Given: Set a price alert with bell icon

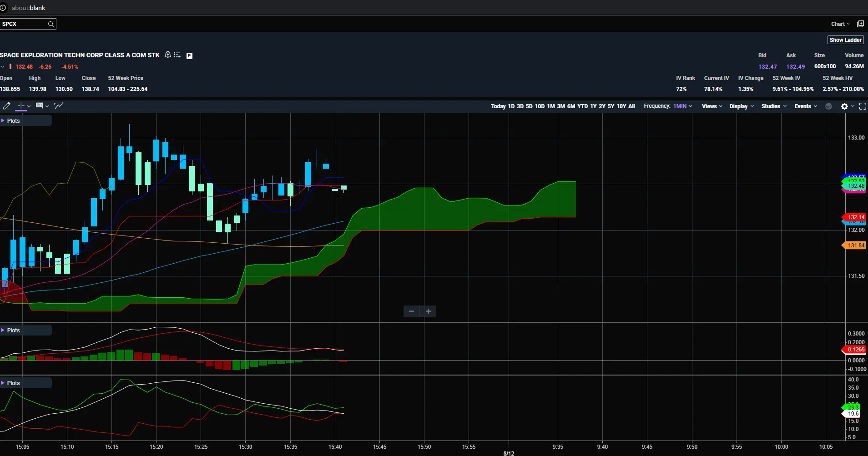Looking at the screenshot, I should 168,55.
